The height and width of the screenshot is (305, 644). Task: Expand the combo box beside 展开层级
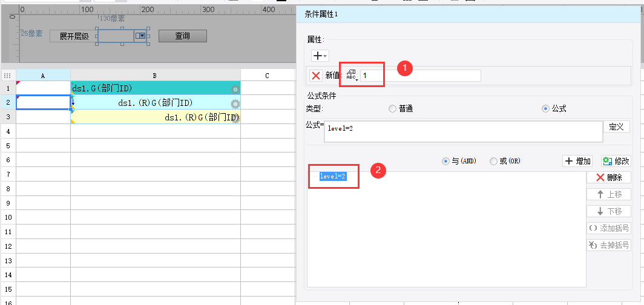[142, 36]
